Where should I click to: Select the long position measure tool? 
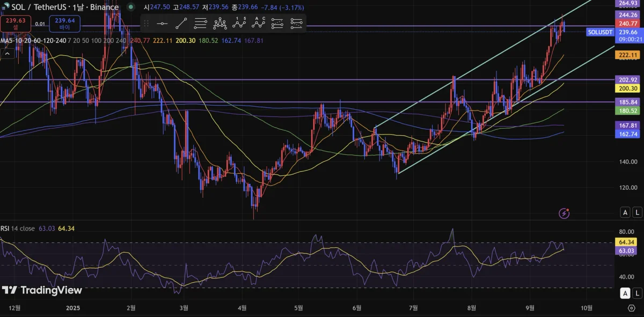click(277, 23)
